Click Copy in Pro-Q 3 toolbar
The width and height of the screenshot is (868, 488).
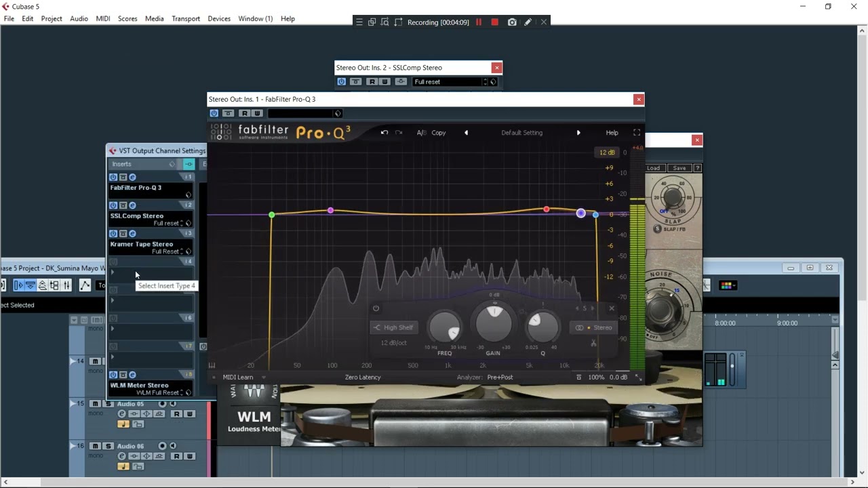[x=439, y=133]
